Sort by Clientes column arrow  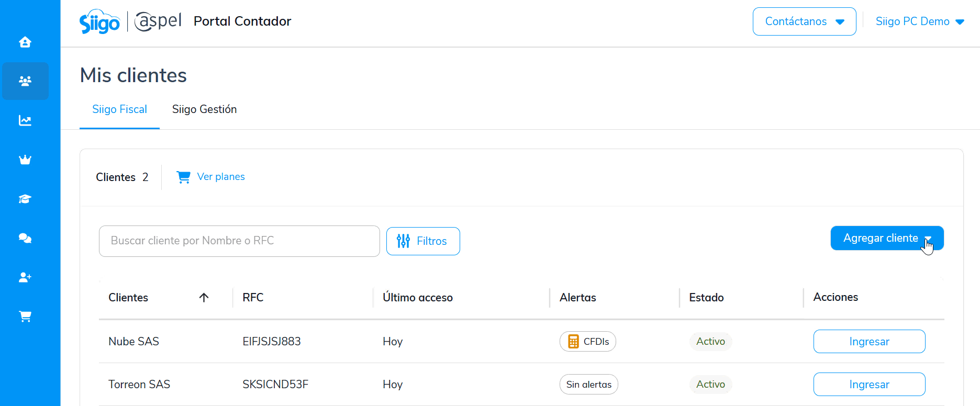(204, 298)
